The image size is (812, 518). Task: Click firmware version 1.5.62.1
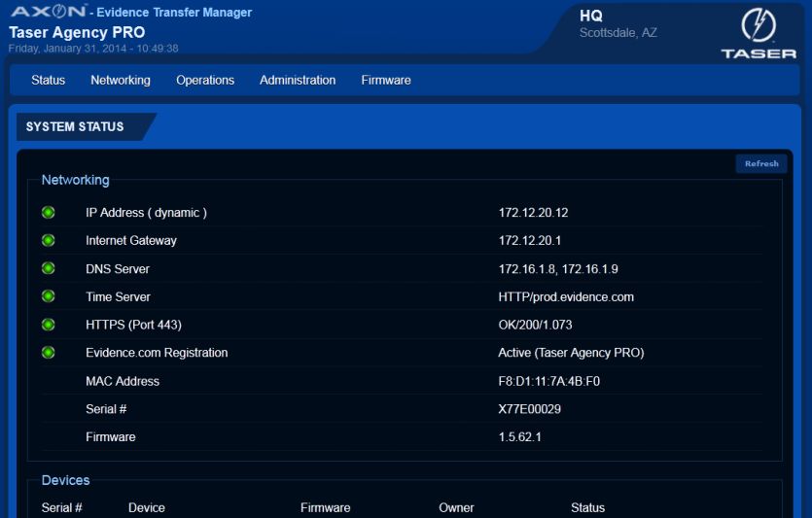(520, 437)
